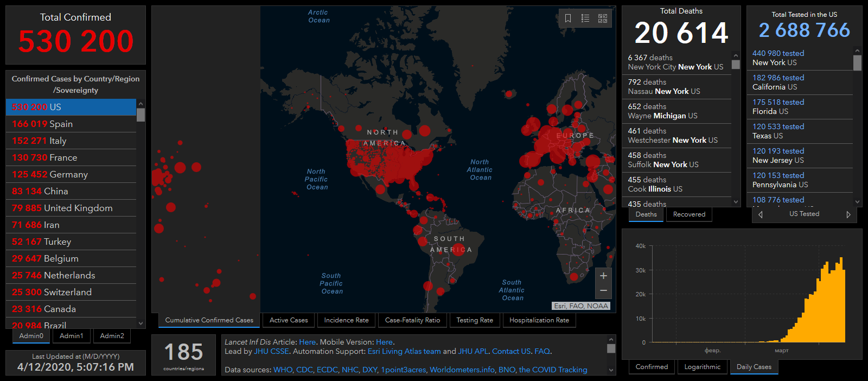This screenshot has width=868, height=381.
Task: Select the Pennsylvania US tested entry
Action: coord(800,180)
